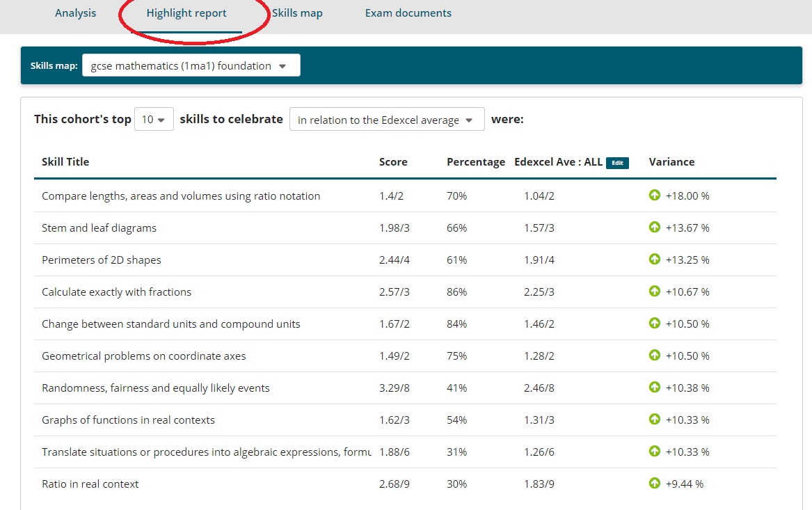Click the Edexcel average 1.04/2
The height and width of the screenshot is (510, 812).
click(x=539, y=196)
